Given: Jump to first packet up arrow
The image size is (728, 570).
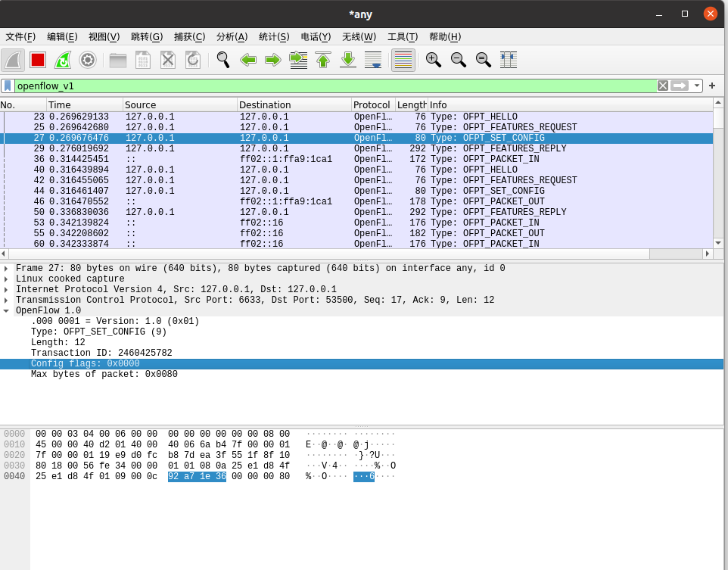Looking at the screenshot, I should click(x=323, y=60).
